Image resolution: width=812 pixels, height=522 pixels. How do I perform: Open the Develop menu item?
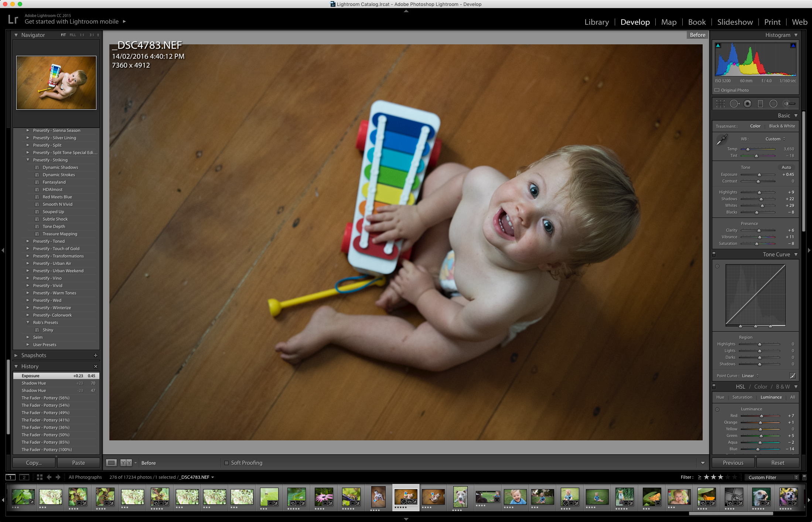pyautogui.click(x=635, y=22)
